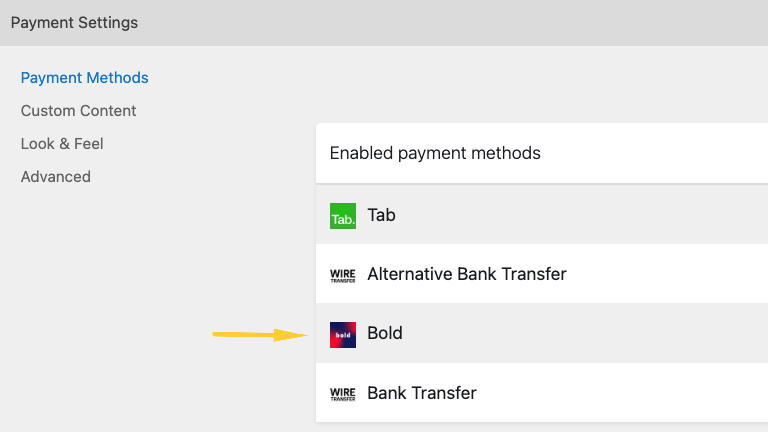768x432 pixels.
Task: Open the Payment Methods section
Action: point(84,78)
